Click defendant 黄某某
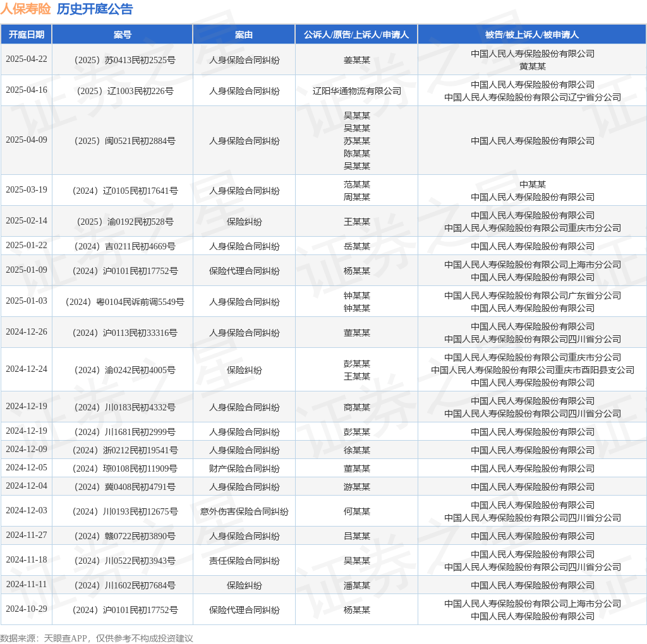Image resolution: width=647 pixels, height=644 pixels. [533, 66]
